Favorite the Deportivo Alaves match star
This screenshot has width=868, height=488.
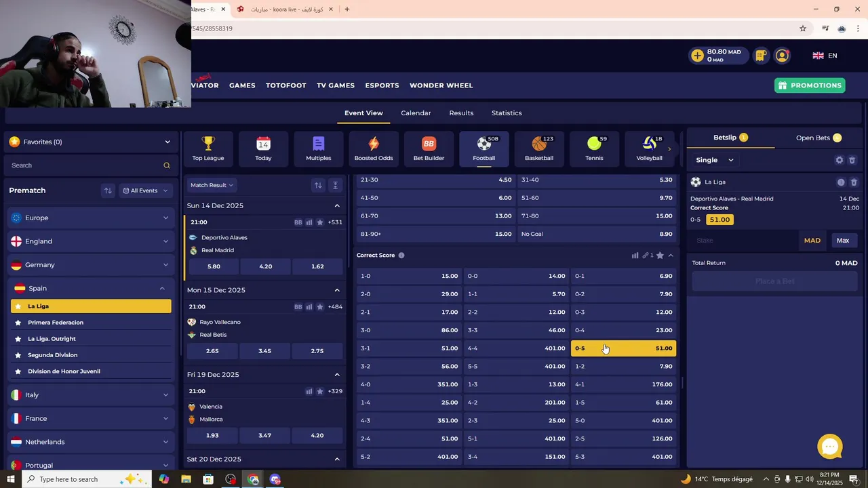[x=320, y=222]
